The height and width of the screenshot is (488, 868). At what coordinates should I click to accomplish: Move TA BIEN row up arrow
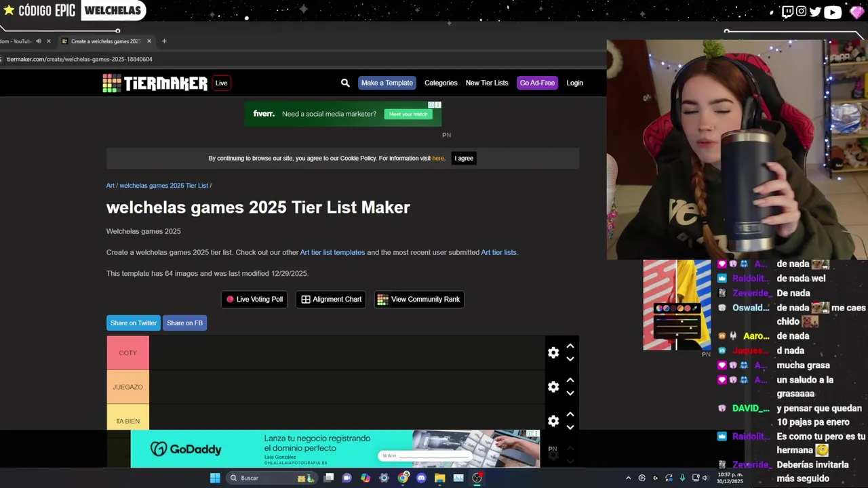click(570, 414)
